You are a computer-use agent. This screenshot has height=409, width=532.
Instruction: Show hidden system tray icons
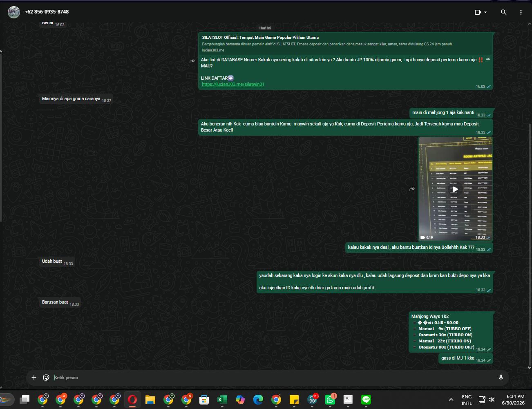click(x=451, y=400)
